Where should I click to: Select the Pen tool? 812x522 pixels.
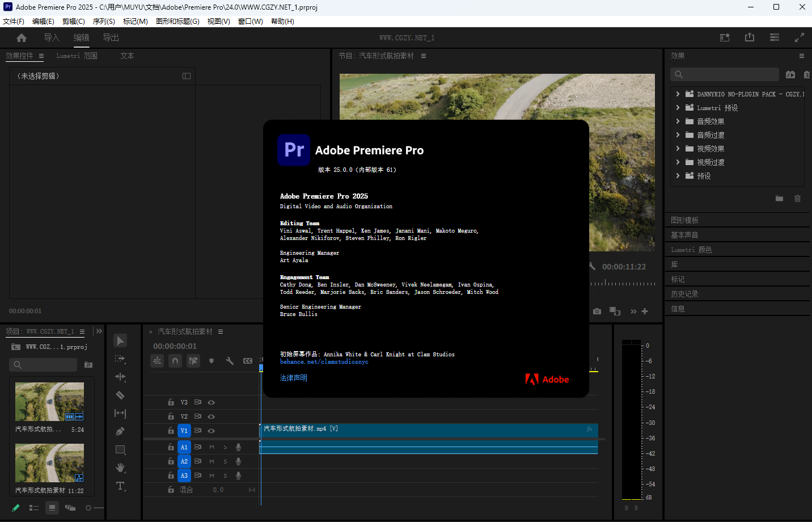pyautogui.click(x=120, y=431)
